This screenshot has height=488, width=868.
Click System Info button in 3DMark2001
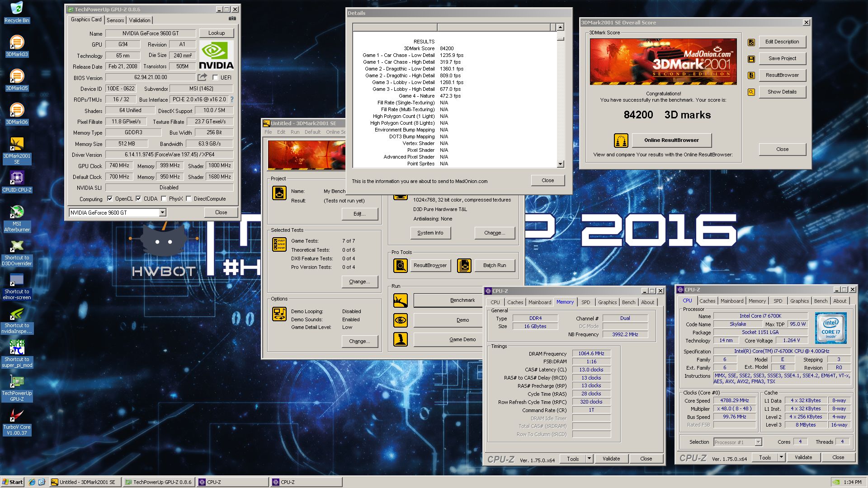click(430, 233)
